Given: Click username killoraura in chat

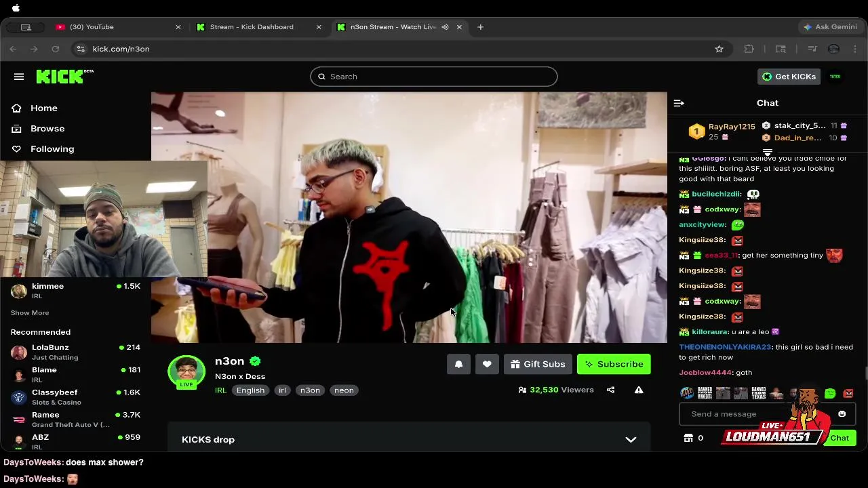Looking at the screenshot, I should point(710,332).
